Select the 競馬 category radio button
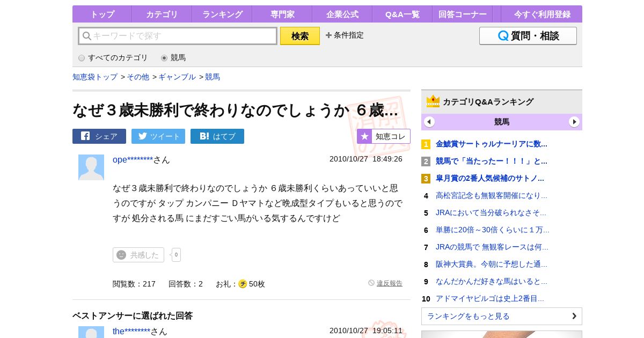644x338 pixels. (164, 58)
